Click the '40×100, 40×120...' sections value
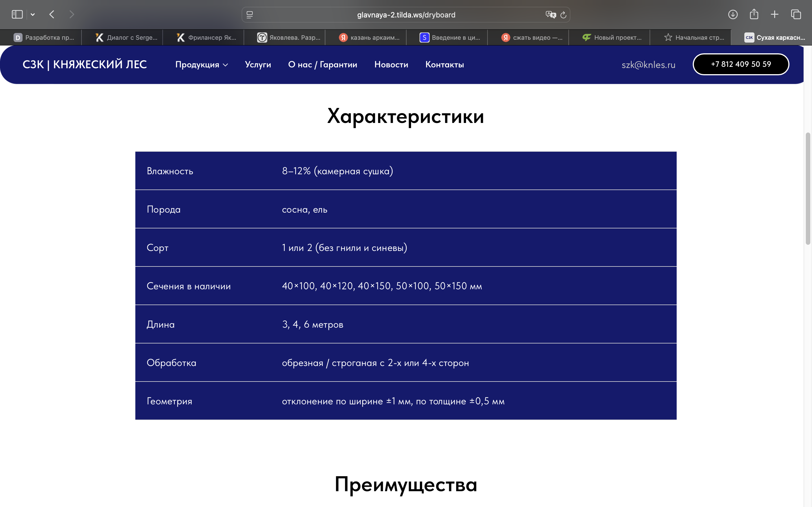This screenshot has height=507, width=812. 382,286
